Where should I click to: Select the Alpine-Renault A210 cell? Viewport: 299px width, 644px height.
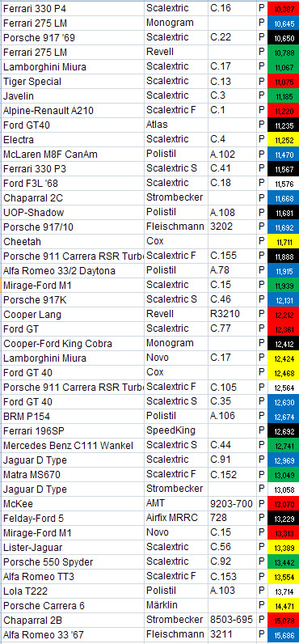pos(73,111)
